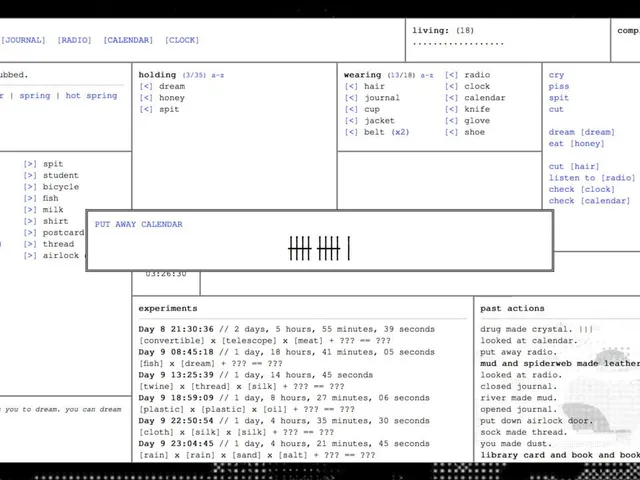Click the [<] arrow next to clock
Viewport: 640px width, 480px height.
click(x=451, y=87)
